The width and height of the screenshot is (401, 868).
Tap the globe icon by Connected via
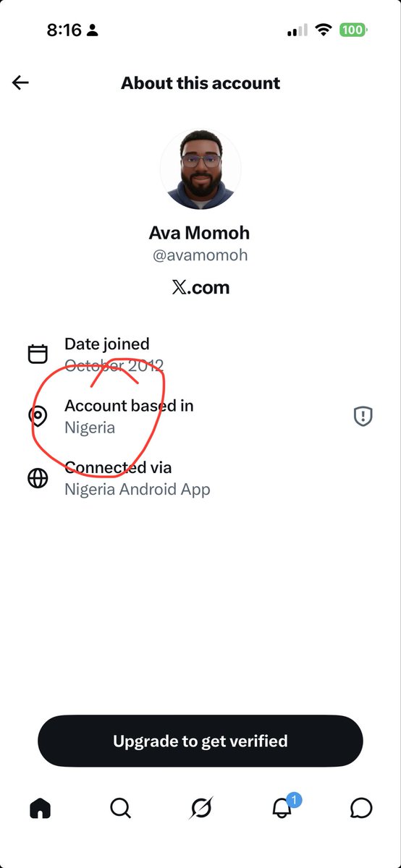[x=38, y=478]
